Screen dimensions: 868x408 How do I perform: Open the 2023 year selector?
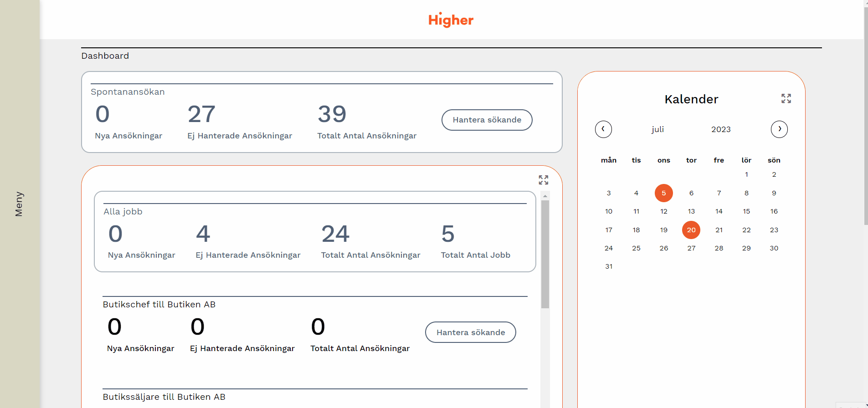click(x=721, y=129)
